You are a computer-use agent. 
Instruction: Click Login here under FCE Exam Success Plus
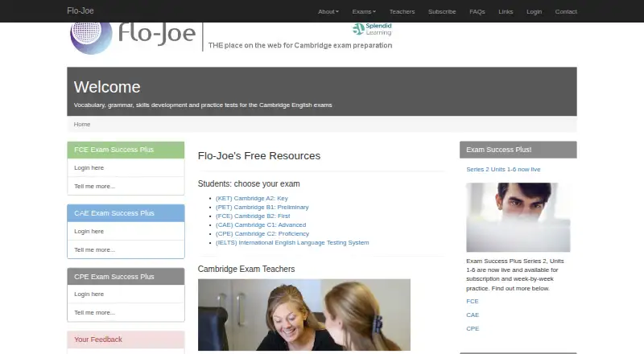pyautogui.click(x=126, y=167)
